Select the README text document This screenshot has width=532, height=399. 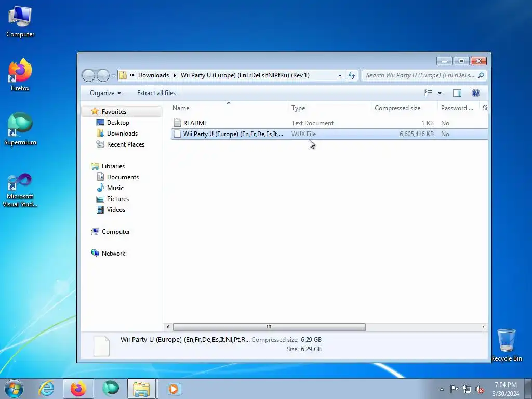(x=329, y=123)
